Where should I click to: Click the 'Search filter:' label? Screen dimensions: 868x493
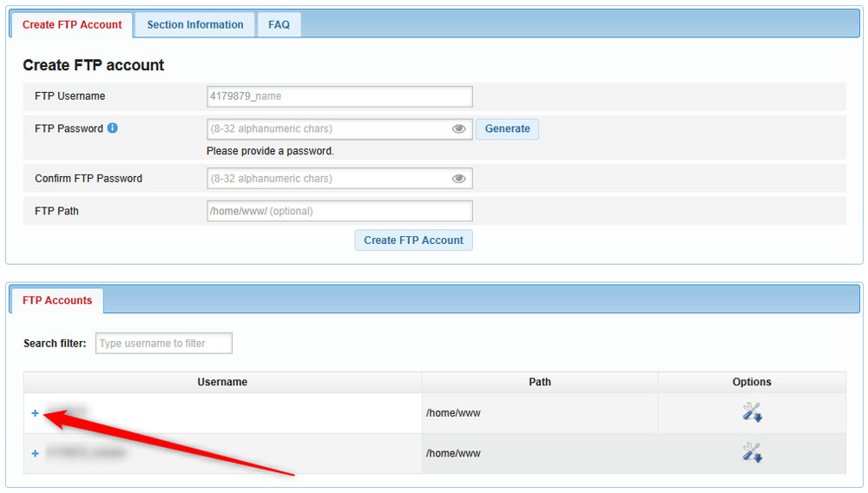tap(55, 343)
